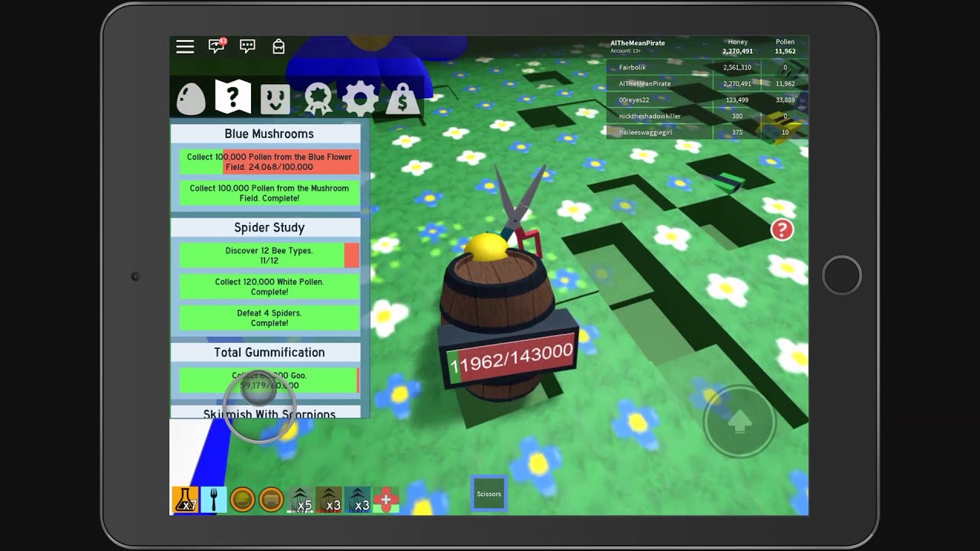
Task: Select the Quests map tab
Action: click(x=233, y=97)
